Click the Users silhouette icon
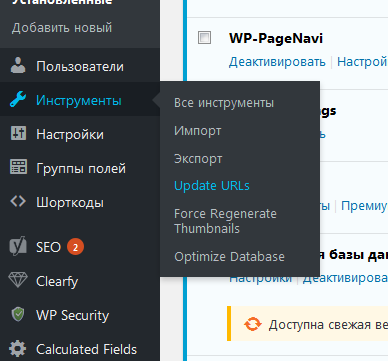This screenshot has width=388, height=361. click(x=18, y=65)
